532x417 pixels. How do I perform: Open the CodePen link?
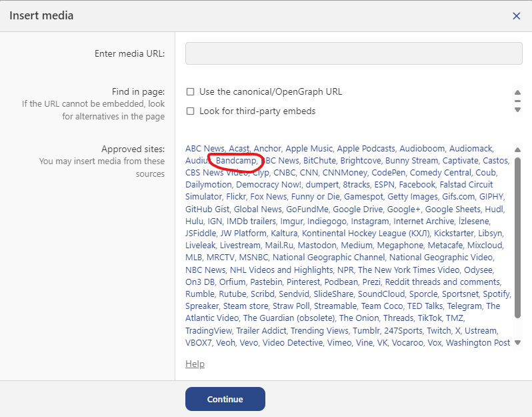click(x=388, y=173)
